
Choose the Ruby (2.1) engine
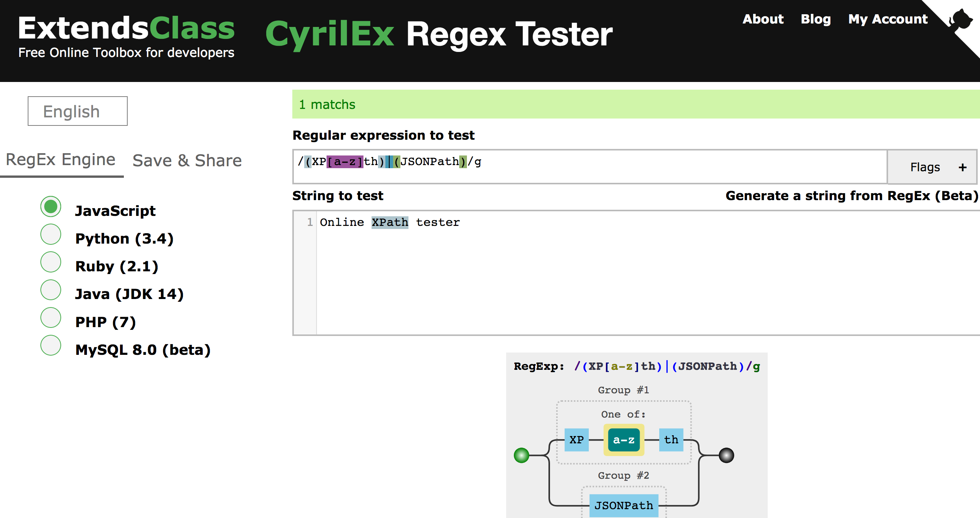51,262
